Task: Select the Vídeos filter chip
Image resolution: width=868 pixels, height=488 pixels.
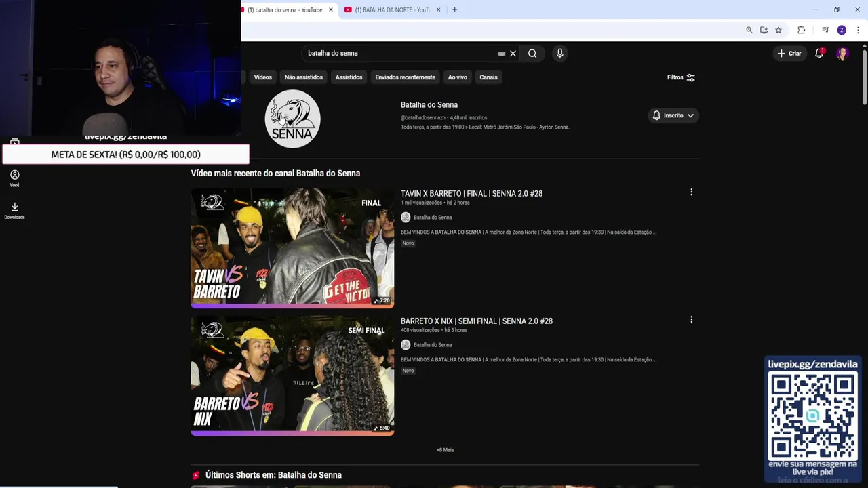Action: coord(262,77)
